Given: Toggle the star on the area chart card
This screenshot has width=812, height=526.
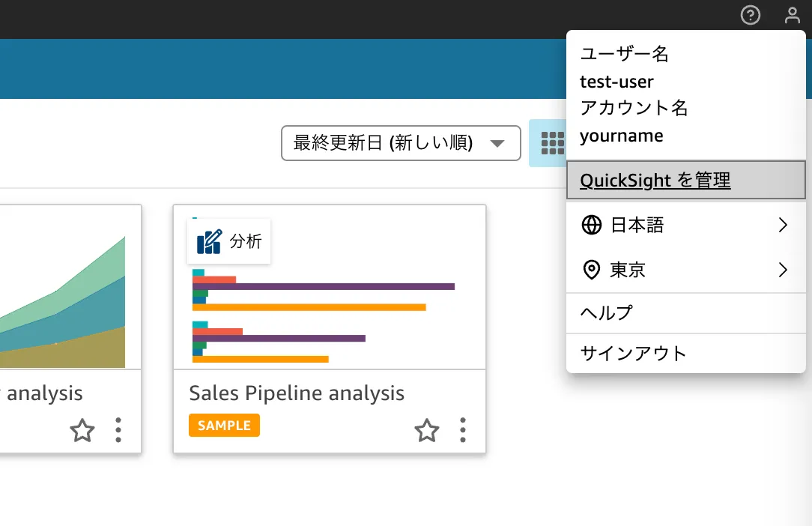Looking at the screenshot, I should pos(82,430).
